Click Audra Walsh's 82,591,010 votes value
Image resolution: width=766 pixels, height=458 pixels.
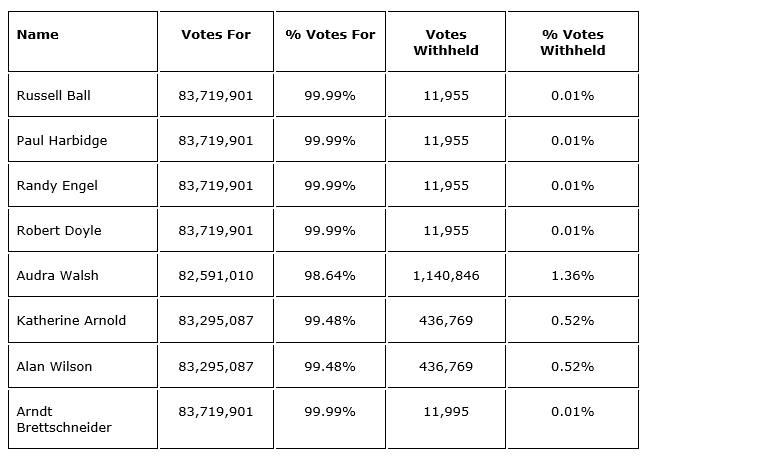tap(216, 276)
